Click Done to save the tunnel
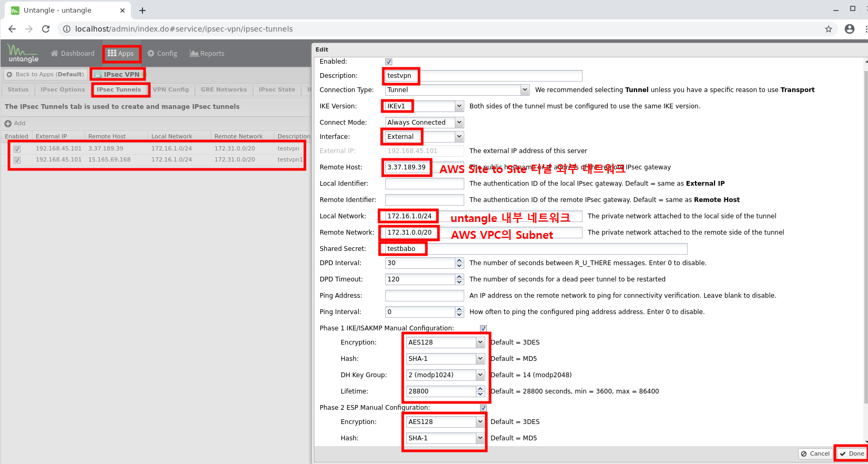 852,453
